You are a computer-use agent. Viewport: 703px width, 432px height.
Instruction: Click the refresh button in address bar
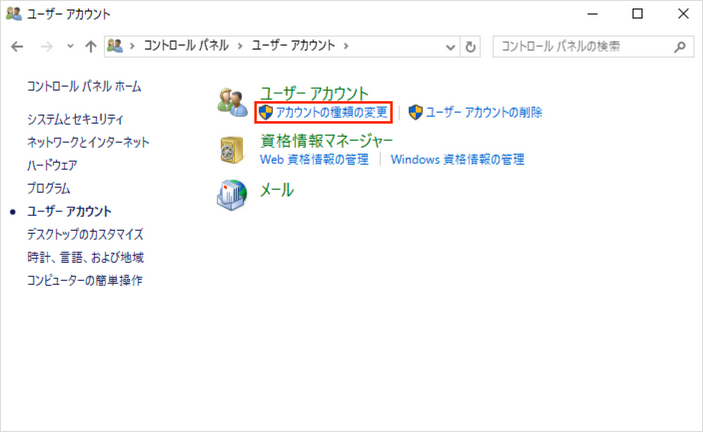tap(472, 46)
